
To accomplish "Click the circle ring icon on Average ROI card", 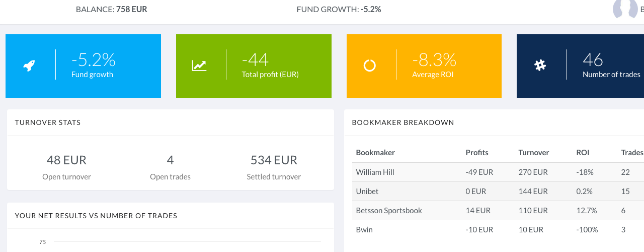I will (370, 66).
